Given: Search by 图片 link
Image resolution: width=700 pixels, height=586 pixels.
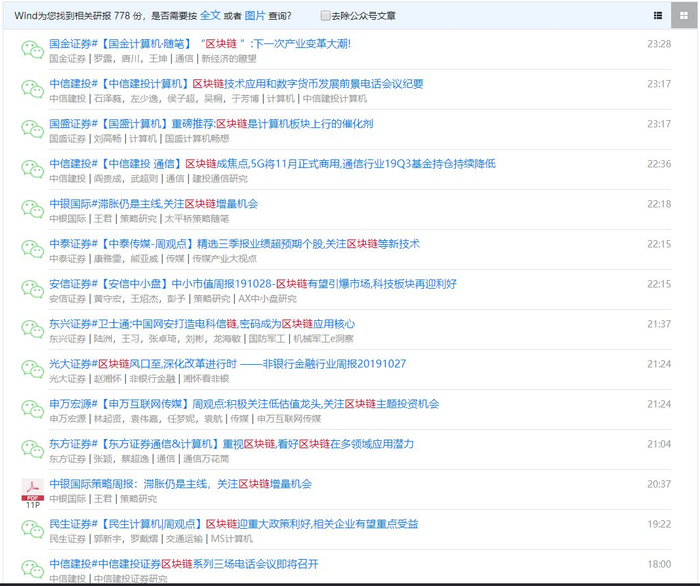Looking at the screenshot, I should point(255,15).
